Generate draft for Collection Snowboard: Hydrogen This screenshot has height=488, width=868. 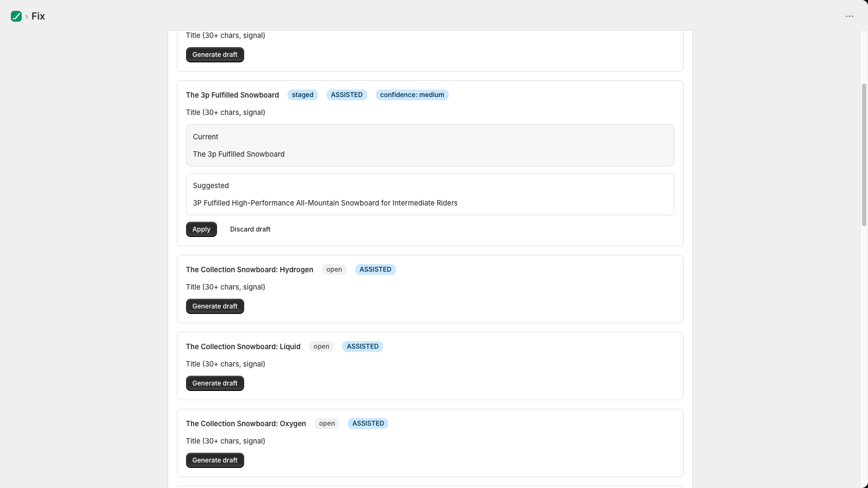[x=215, y=306]
